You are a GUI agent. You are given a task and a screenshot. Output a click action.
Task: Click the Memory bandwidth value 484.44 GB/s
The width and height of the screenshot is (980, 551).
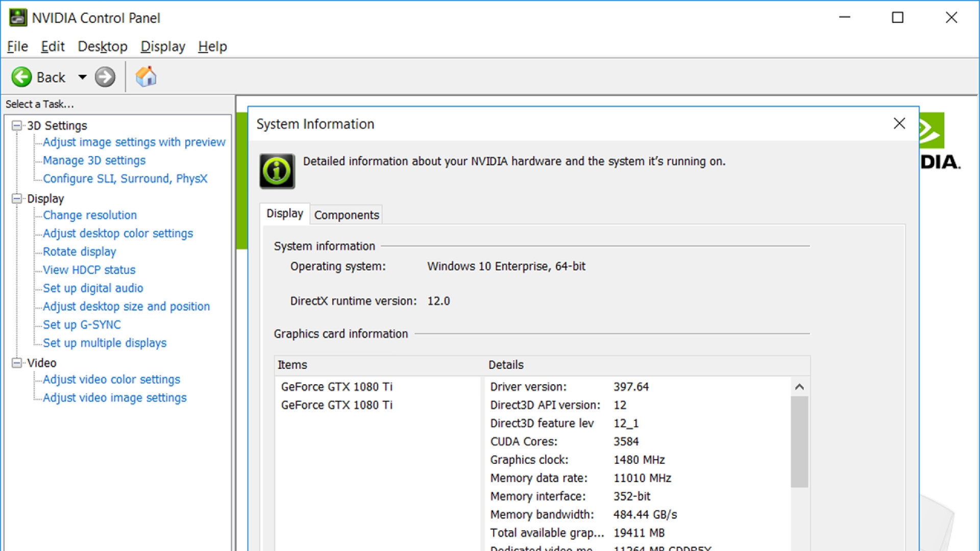point(645,515)
